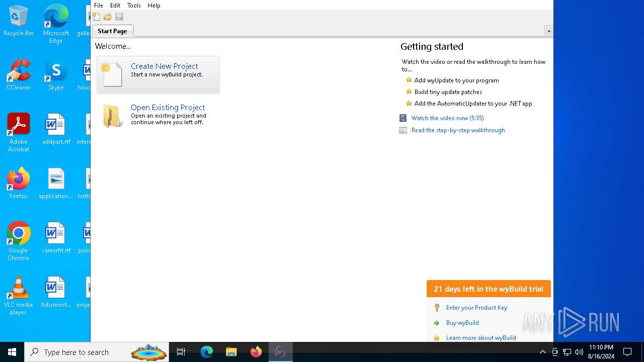This screenshot has height=362, width=644.
Task: Open the tab list dropdown arrow
Action: coord(548,31)
